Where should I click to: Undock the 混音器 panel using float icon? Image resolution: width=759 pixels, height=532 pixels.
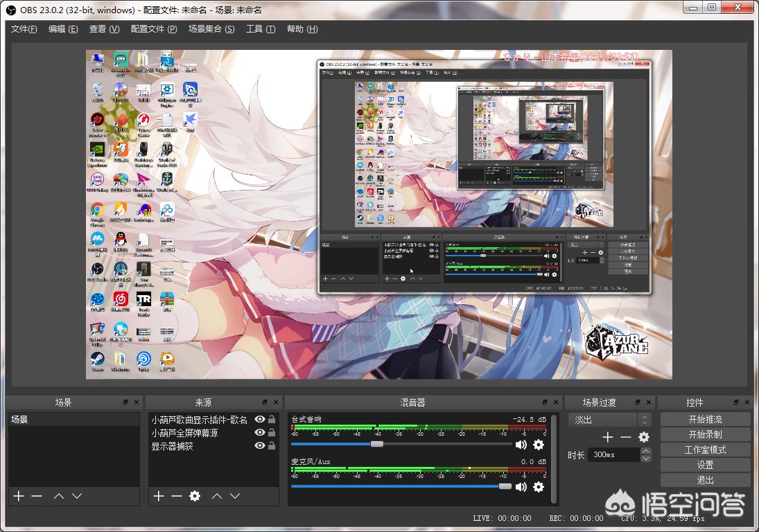[x=543, y=402]
